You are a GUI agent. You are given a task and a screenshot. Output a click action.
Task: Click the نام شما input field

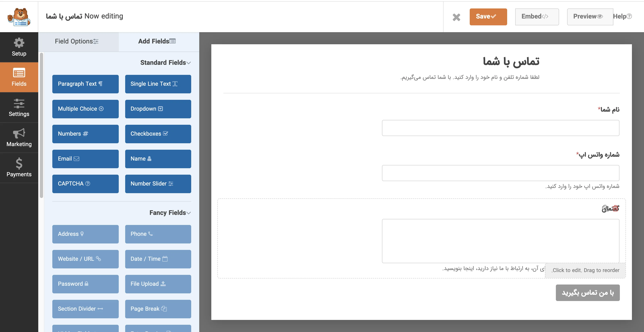[501, 128]
